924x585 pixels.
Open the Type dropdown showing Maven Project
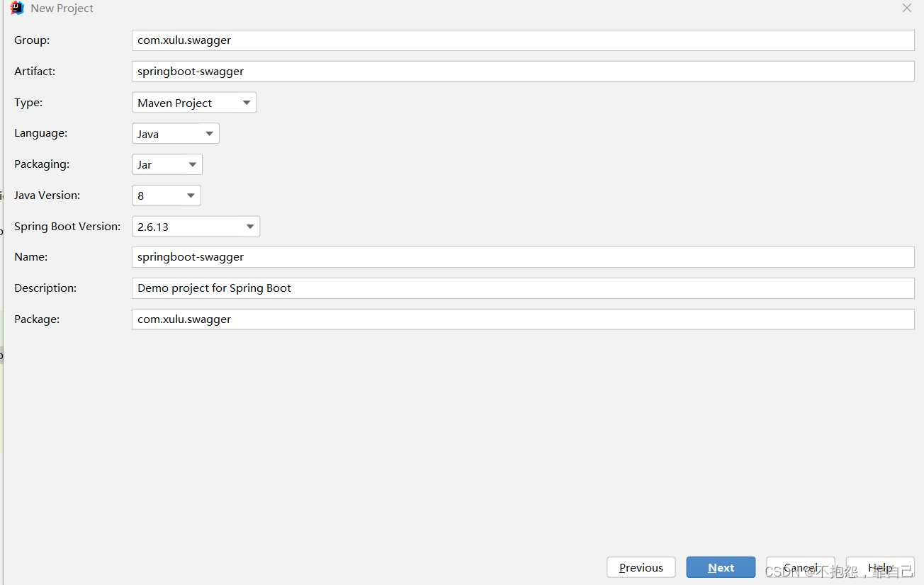point(193,102)
